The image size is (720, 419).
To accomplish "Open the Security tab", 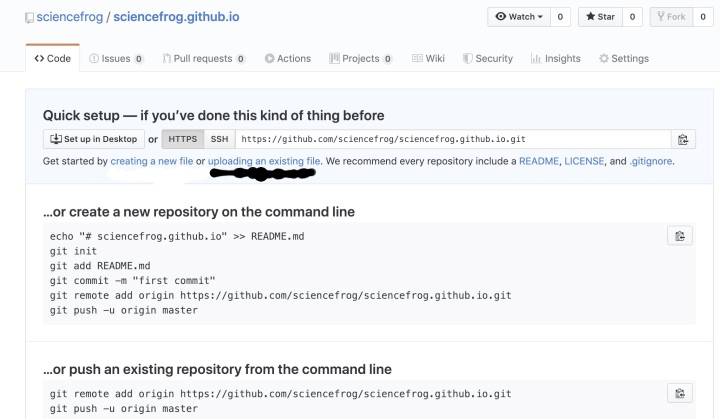I will [x=488, y=58].
